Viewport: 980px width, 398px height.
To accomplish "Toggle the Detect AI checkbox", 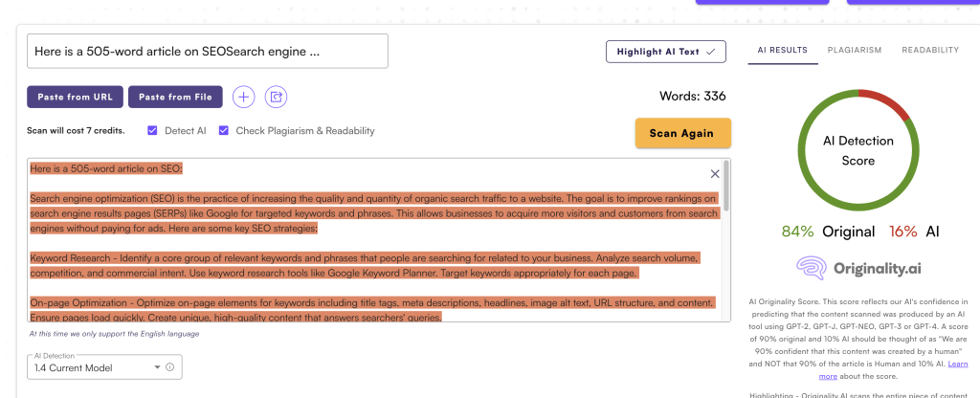I will [152, 130].
